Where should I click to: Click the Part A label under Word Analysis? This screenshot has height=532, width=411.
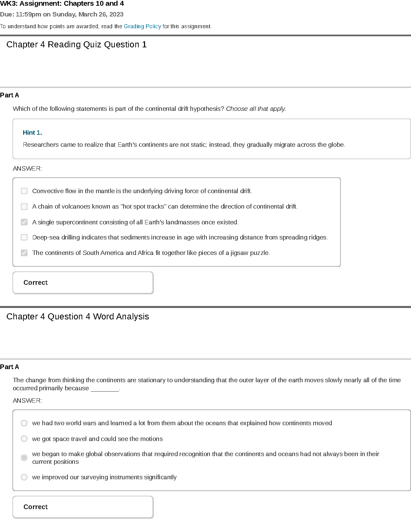(9, 367)
